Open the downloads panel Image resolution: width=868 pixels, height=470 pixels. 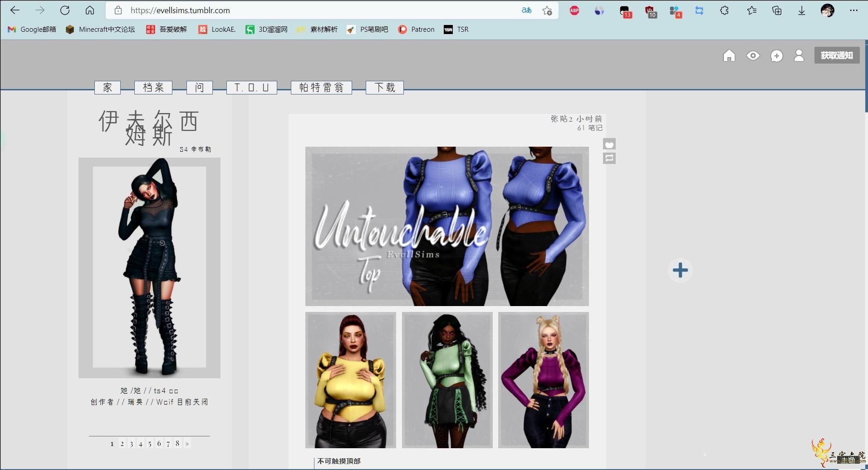(802, 10)
